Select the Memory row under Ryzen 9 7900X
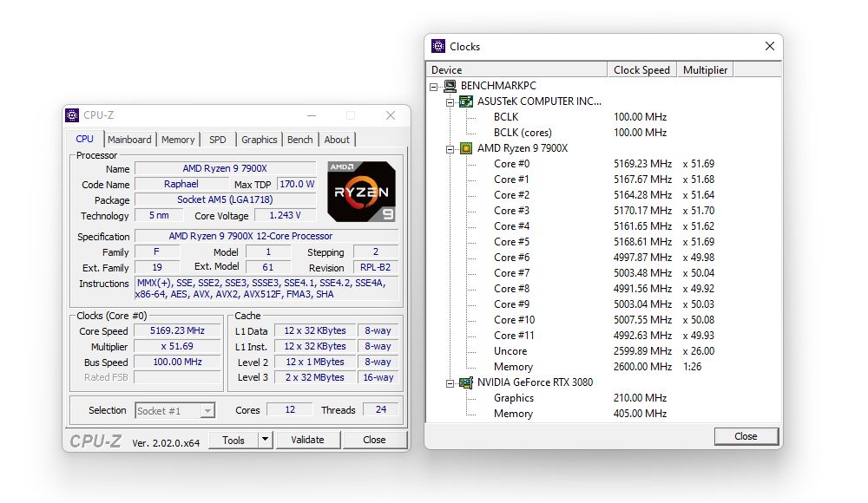 [604, 366]
